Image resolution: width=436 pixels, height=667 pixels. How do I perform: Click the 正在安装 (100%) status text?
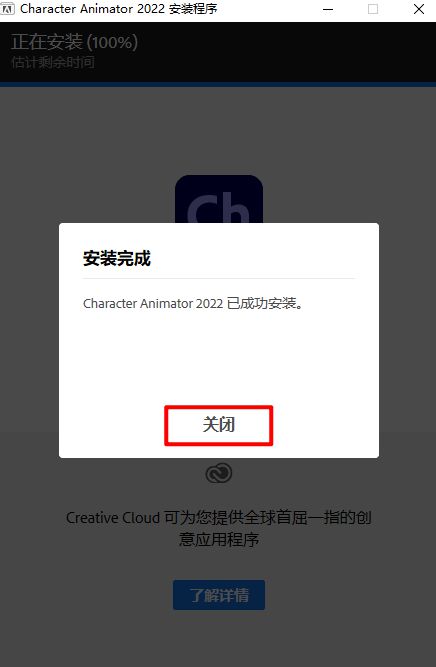[x=74, y=43]
